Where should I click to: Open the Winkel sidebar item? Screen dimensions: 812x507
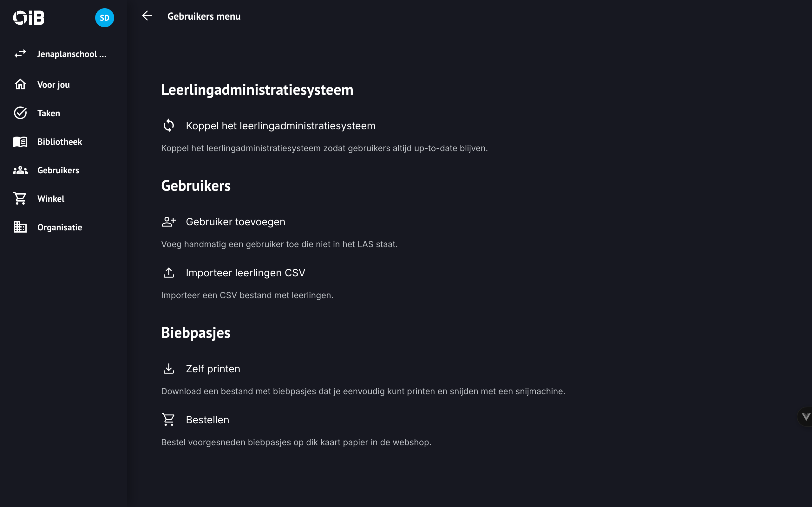click(51, 199)
